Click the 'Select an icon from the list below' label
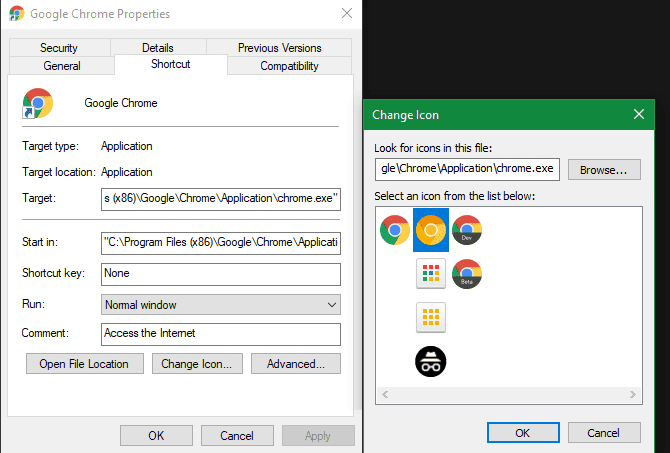The height and width of the screenshot is (453, 670). click(455, 196)
